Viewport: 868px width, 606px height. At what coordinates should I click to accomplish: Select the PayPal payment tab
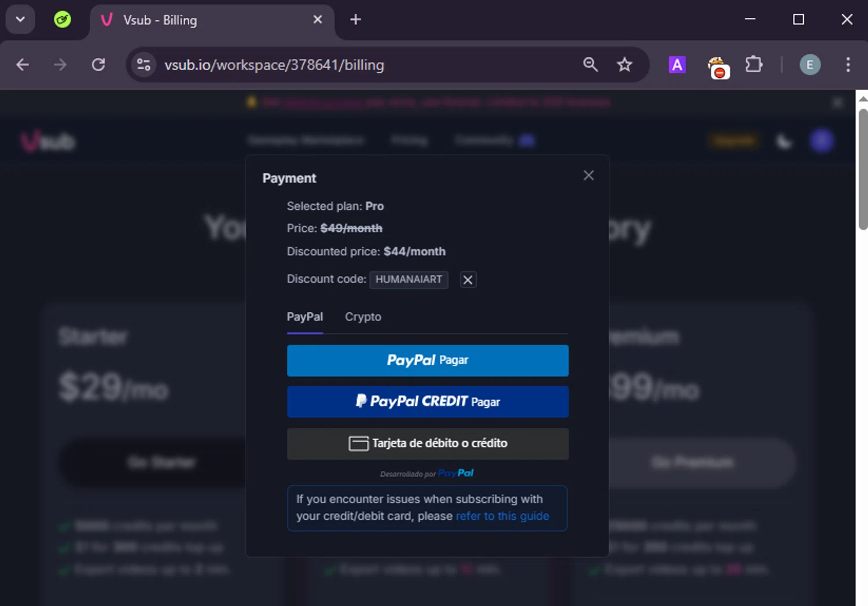pos(305,317)
